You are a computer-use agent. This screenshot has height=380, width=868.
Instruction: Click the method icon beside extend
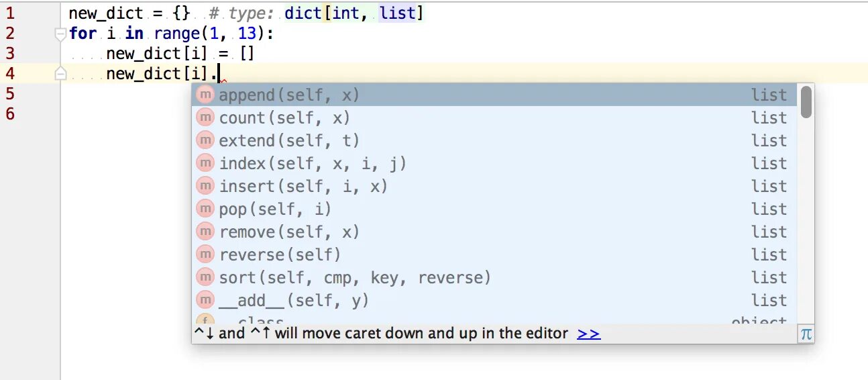click(x=205, y=141)
